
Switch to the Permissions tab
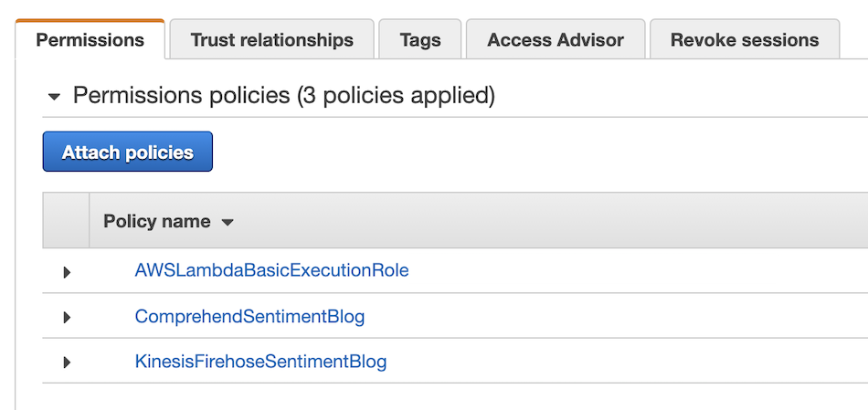(x=90, y=40)
